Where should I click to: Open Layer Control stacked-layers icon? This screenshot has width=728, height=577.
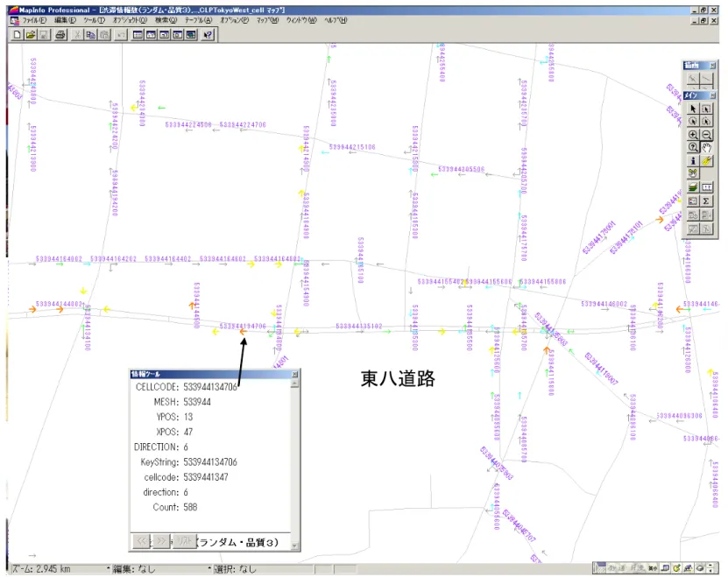click(x=693, y=187)
